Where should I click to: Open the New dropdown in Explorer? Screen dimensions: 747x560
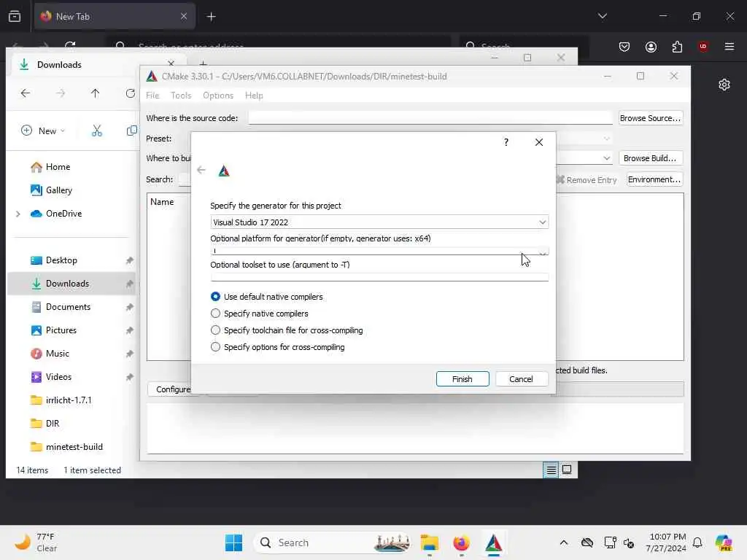pyautogui.click(x=43, y=131)
